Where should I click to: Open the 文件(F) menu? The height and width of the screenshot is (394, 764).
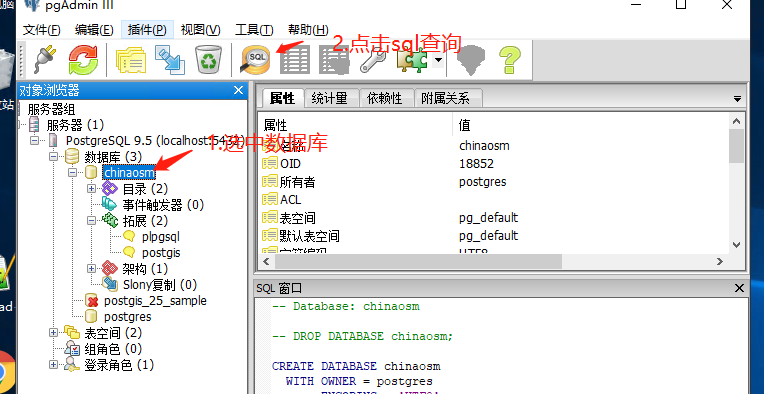click(41, 30)
